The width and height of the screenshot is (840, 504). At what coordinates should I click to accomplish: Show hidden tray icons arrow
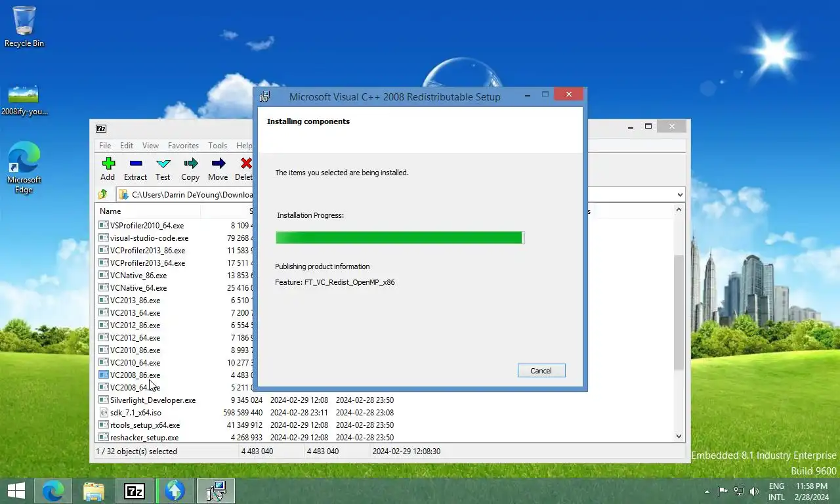tap(707, 491)
